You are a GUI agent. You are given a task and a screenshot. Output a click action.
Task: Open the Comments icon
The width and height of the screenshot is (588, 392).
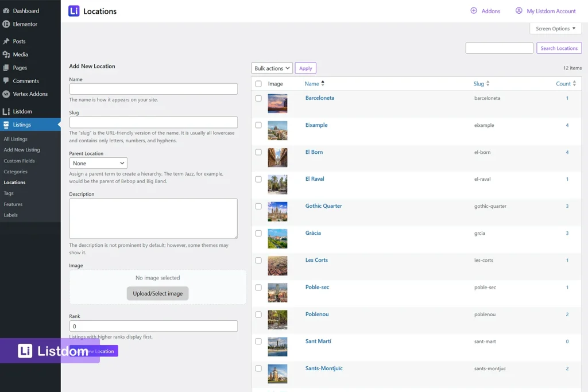[x=7, y=81]
